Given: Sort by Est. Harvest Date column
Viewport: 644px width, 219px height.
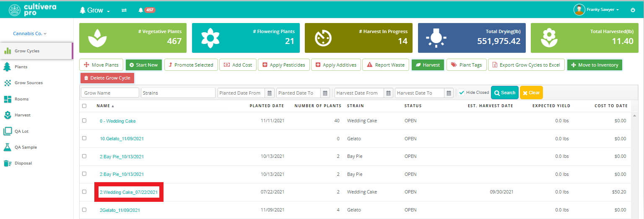Looking at the screenshot, I should click(x=491, y=106).
